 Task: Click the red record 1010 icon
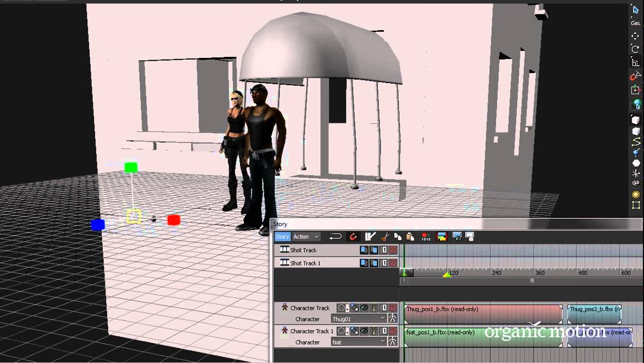point(426,237)
